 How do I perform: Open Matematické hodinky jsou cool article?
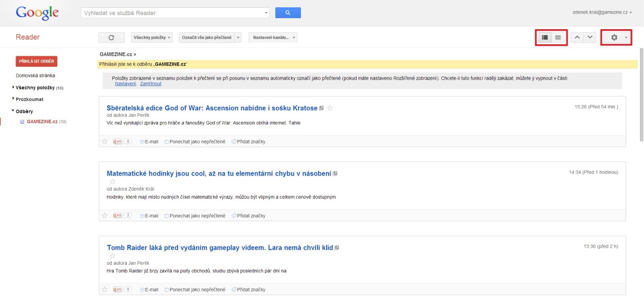[219, 174]
